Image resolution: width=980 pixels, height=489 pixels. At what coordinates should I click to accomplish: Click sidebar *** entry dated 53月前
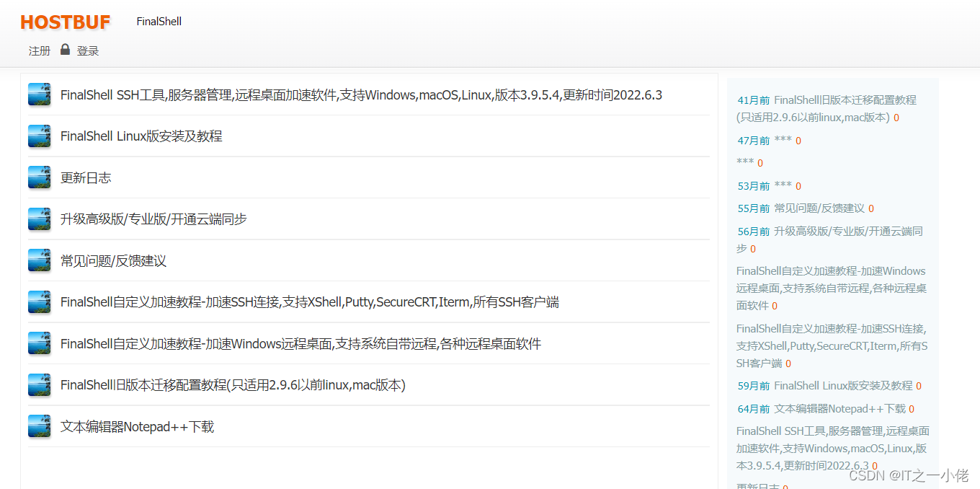click(783, 186)
